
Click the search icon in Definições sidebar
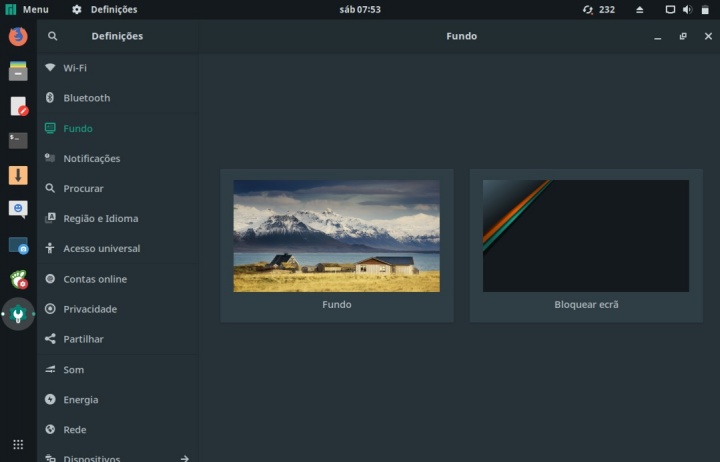[53, 36]
